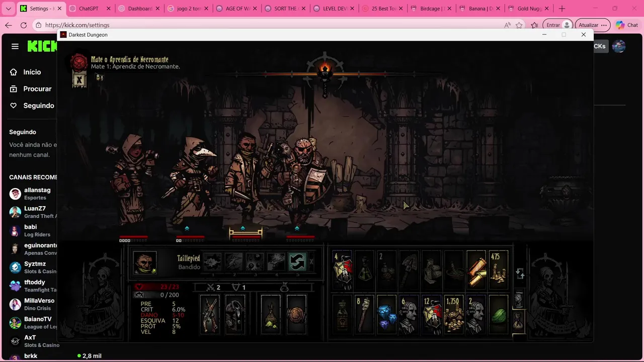Click the inventory swap arrows icon
644x362 pixels.
(x=520, y=273)
